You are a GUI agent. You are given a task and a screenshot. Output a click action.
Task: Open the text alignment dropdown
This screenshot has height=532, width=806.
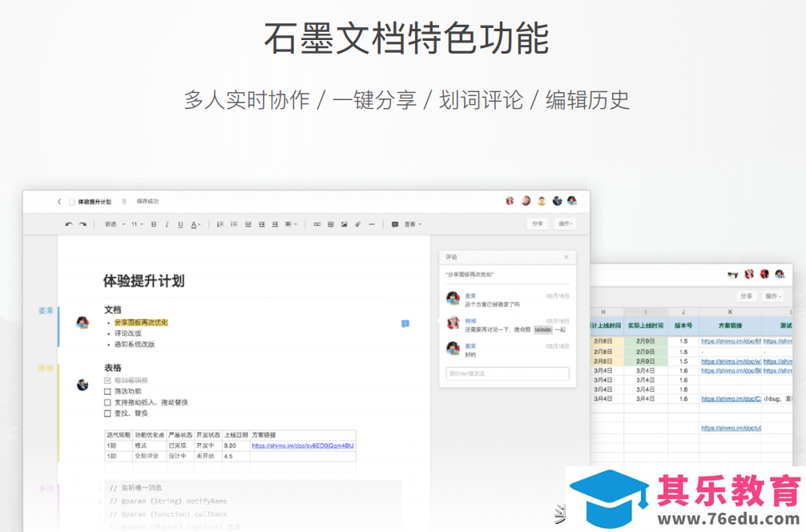point(290,224)
